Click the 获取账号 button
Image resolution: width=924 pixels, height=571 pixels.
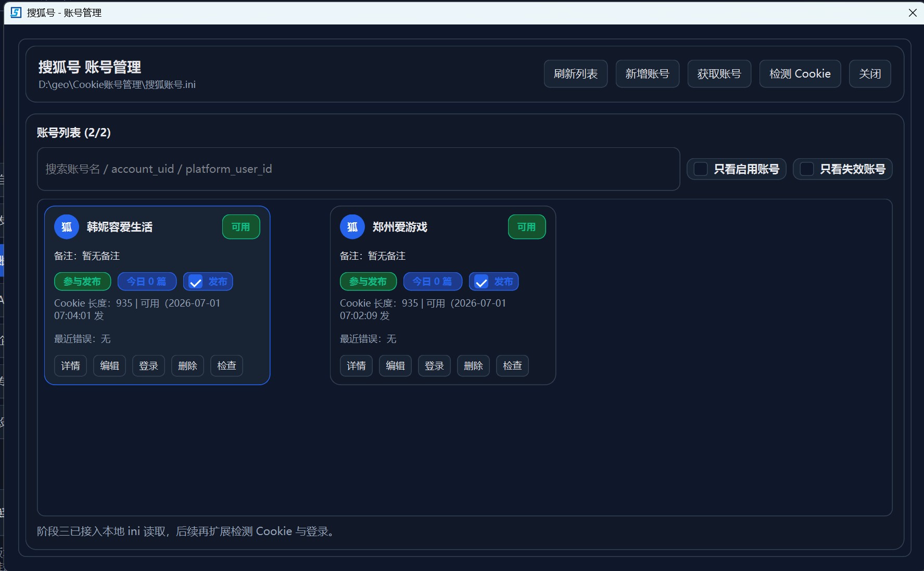(x=719, y=74)
